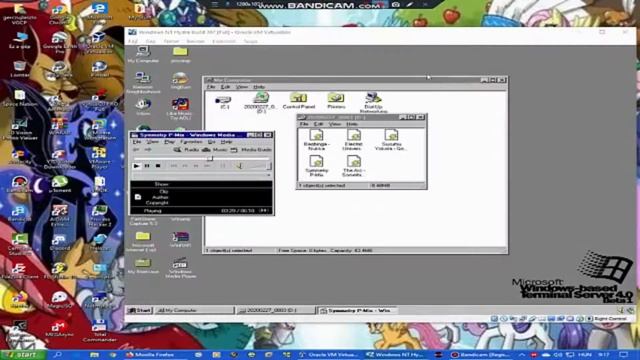The height and width of the screenshot is (360, 640).
Task: Click the Bandicam camera screenshot icon
Action: click(x=396, y=4)
